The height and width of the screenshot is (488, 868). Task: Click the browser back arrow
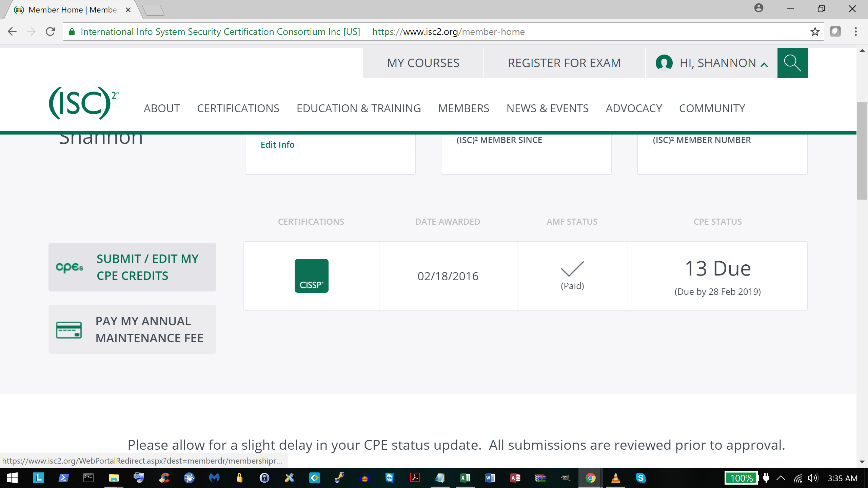(12, 32)
